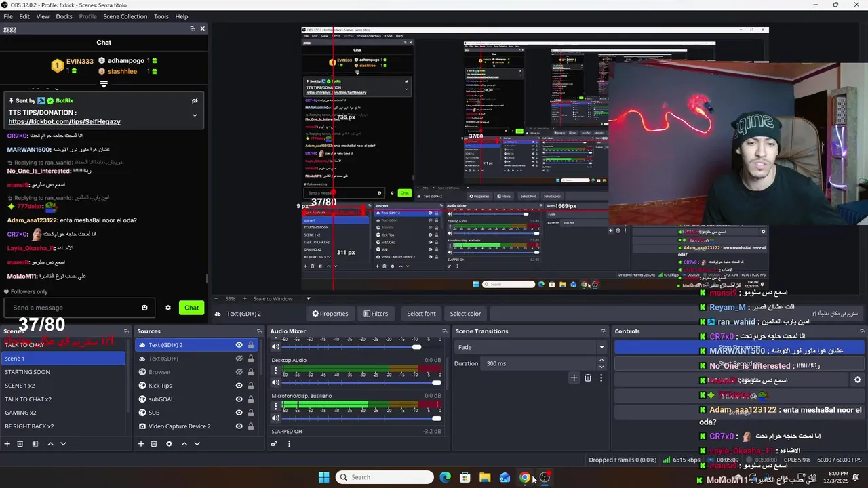The width and height of the screenshot is (868, 488).
Task: Open the Tools menu
Action: (161, 16)
